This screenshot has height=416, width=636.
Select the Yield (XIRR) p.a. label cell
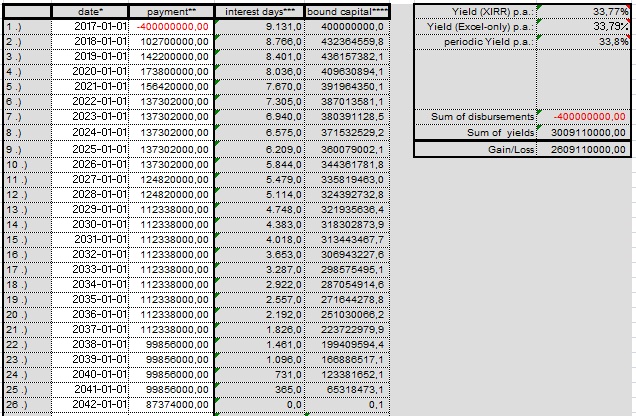[474, 10]
